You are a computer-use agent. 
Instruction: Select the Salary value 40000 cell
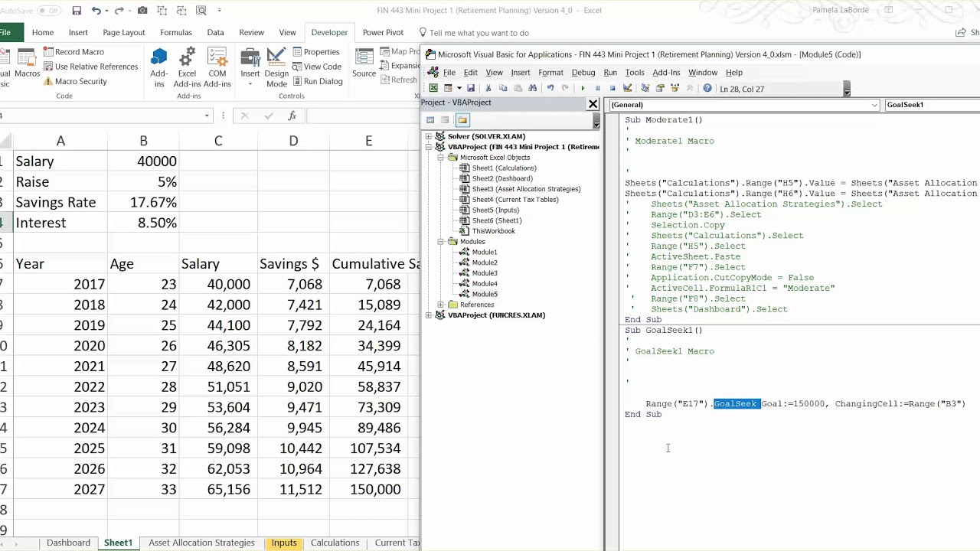click(x=143, y=161)
